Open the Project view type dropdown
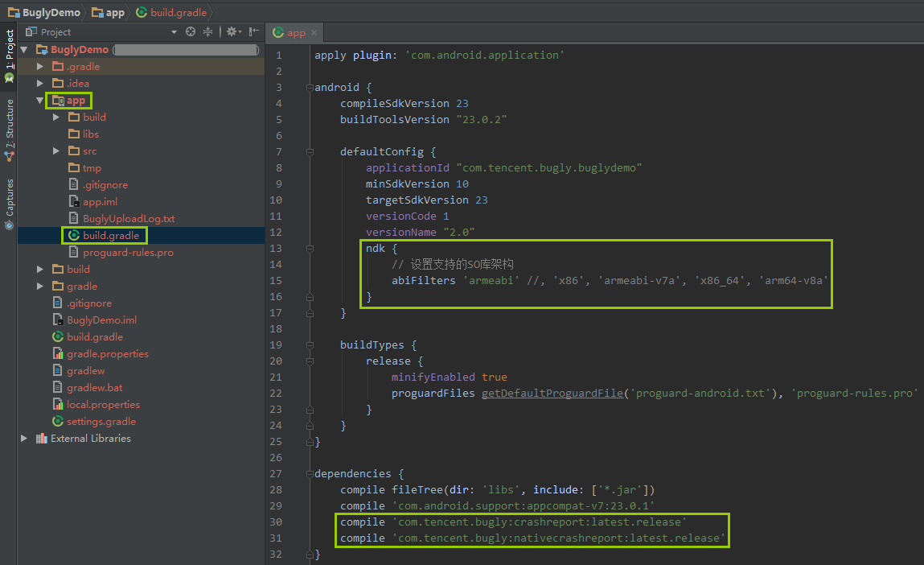924x565 pixels. [x=174, y=32]
